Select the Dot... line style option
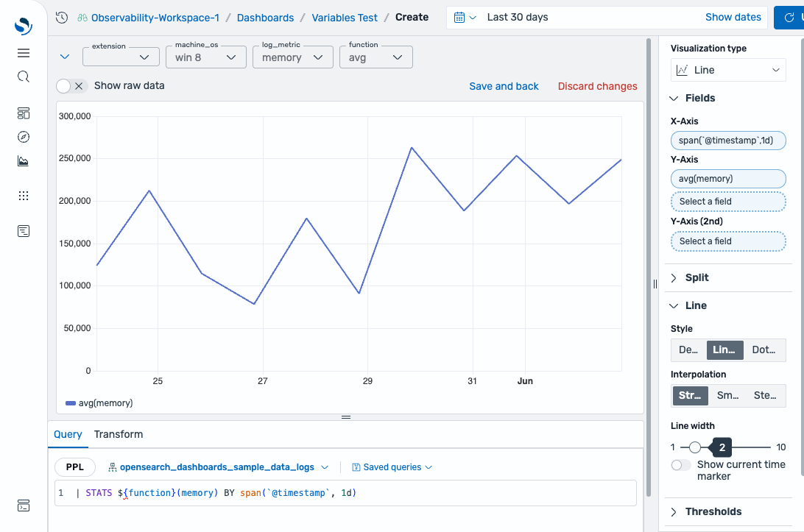Image resolution: width=804 pixels, height=532 pixels. pyautogui.click(x=764, y=350)
